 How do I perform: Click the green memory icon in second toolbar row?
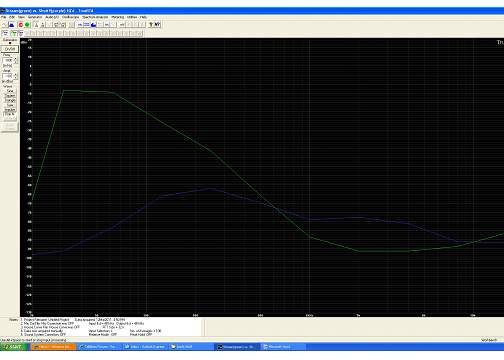[14, 33]
